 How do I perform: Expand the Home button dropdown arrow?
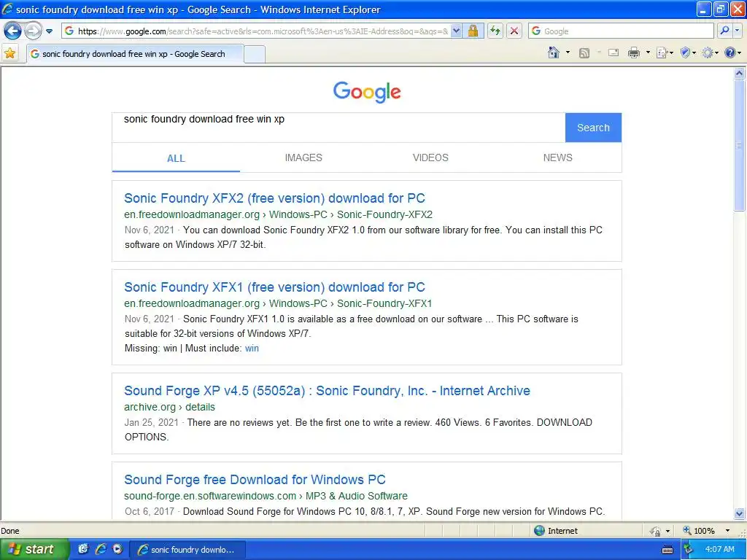568,52
